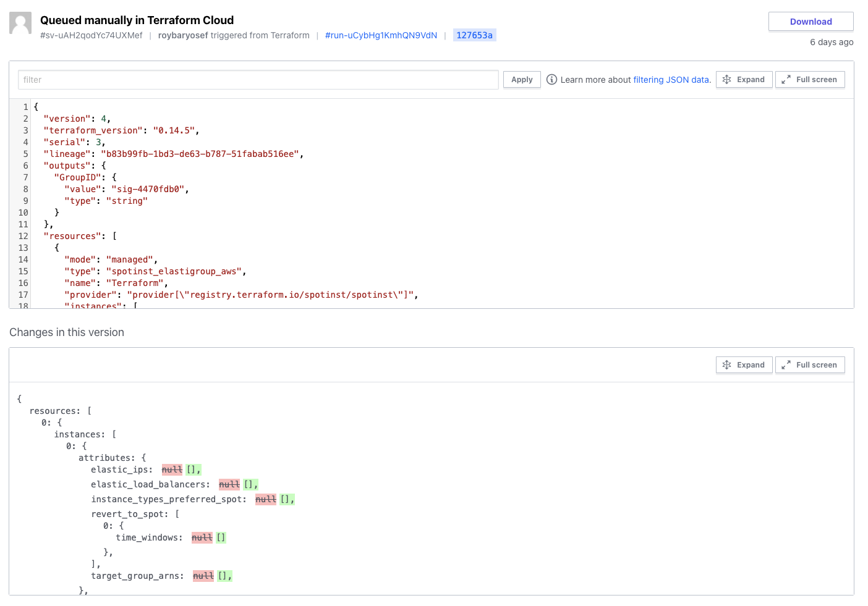
Task: Click the "type": "string" line
Action: click(106, 201)
